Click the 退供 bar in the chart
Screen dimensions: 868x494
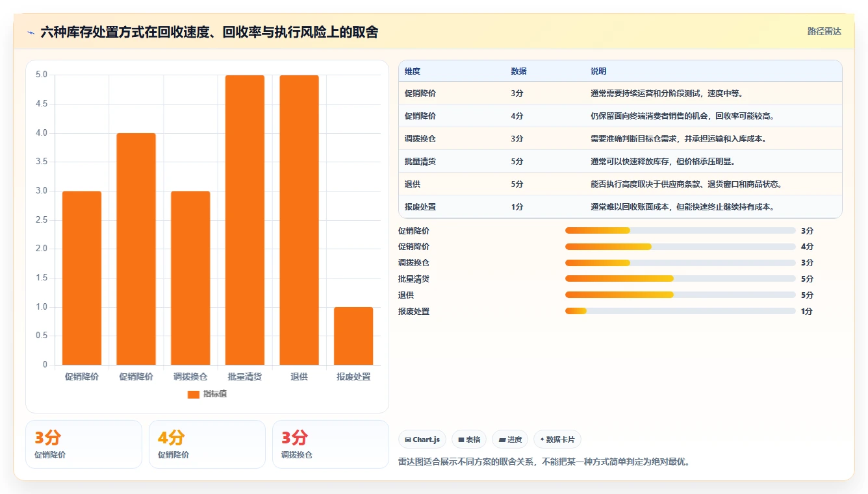pos(300,220)
